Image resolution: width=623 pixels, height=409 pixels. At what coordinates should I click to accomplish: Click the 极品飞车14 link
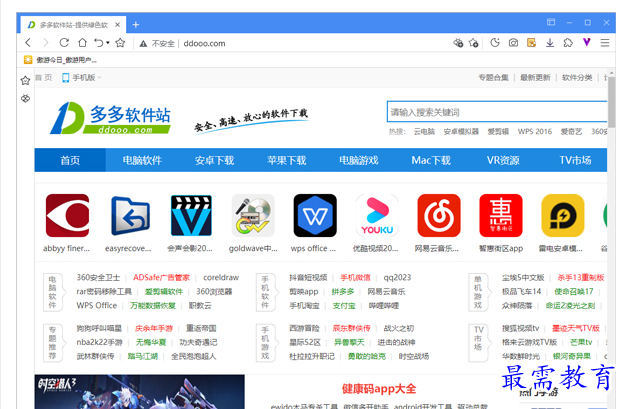coord(521,291)
